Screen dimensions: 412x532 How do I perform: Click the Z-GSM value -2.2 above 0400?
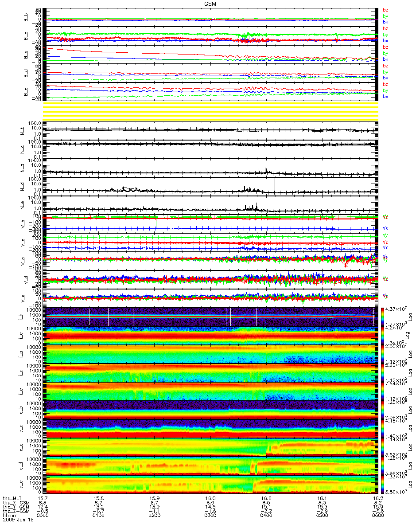(x=266, y=511)
